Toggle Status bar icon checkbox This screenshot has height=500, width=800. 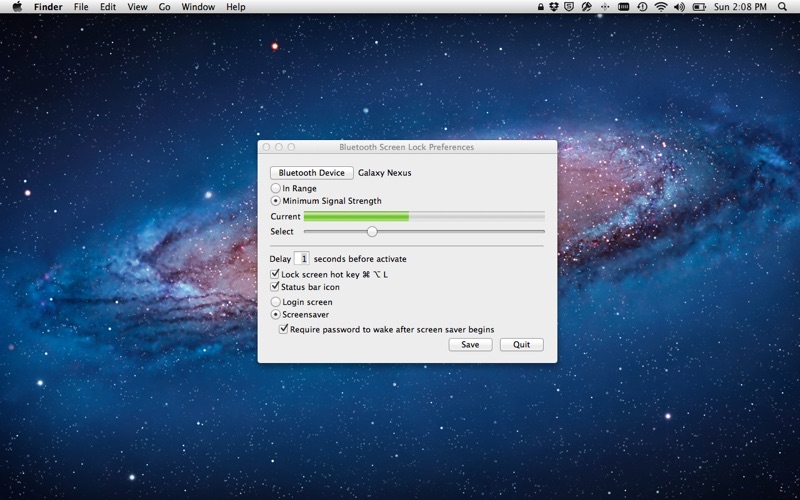pyautogui.click(x=275, y=287)
